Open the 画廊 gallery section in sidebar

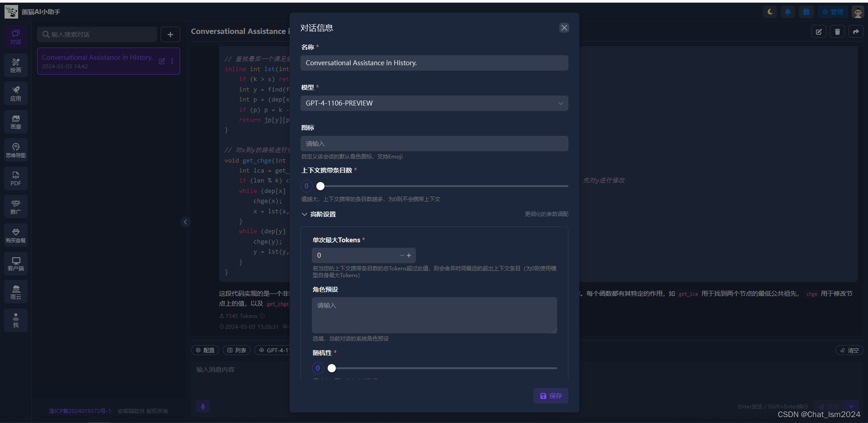16,122
